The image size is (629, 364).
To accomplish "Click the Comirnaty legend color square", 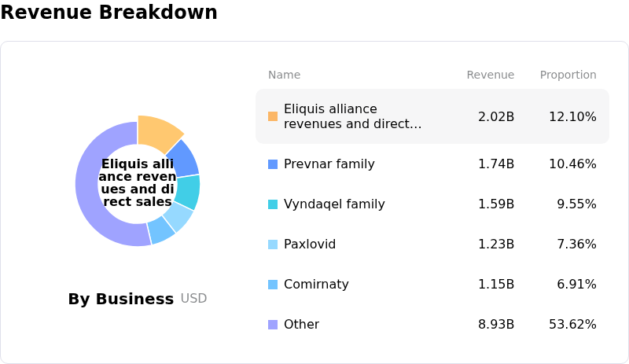I will [x=273, y=285].
